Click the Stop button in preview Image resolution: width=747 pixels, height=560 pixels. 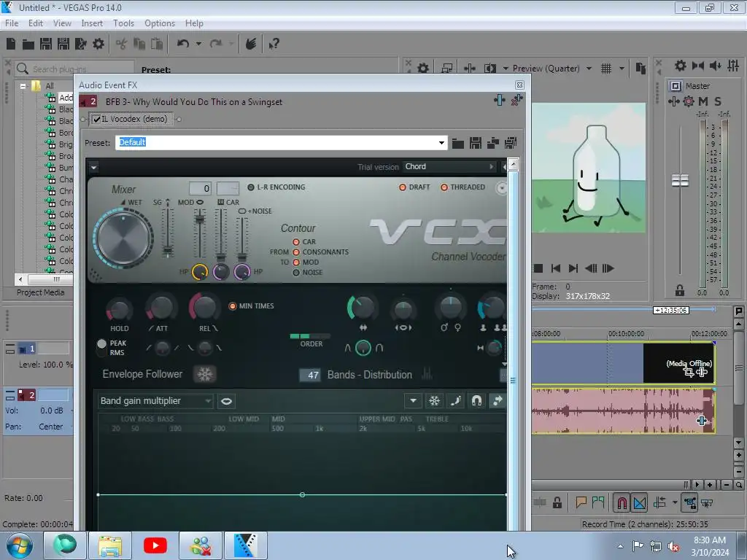[538, 268]
